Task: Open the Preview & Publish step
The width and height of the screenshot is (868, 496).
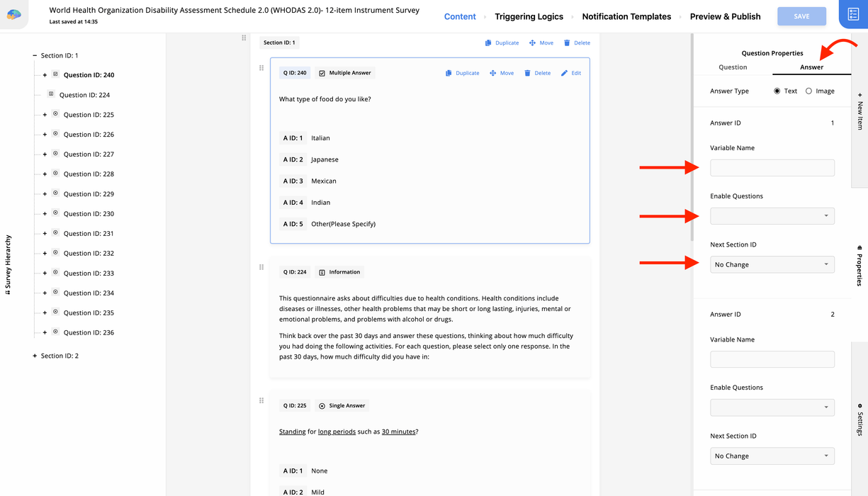Action: (725, 16)
